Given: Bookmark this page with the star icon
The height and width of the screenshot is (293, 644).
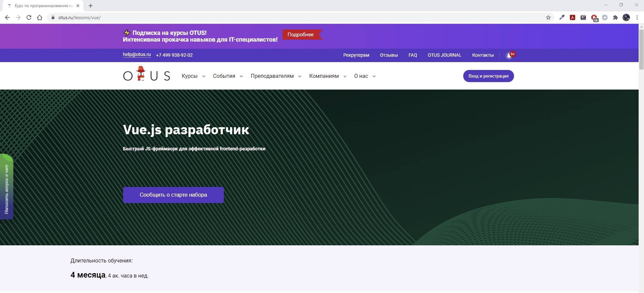Looking at the screenshot, I should click(x=548, y=17).
